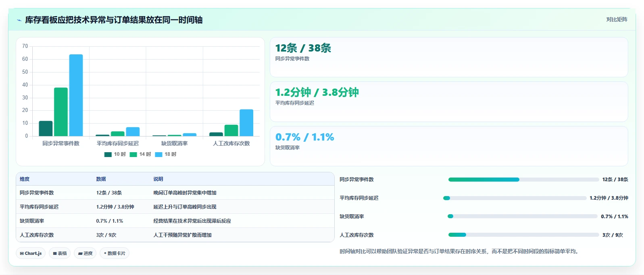Open the 0.7% / 1.1% stat card
This screenshot has width=644, height=275.
coord(449,146)
